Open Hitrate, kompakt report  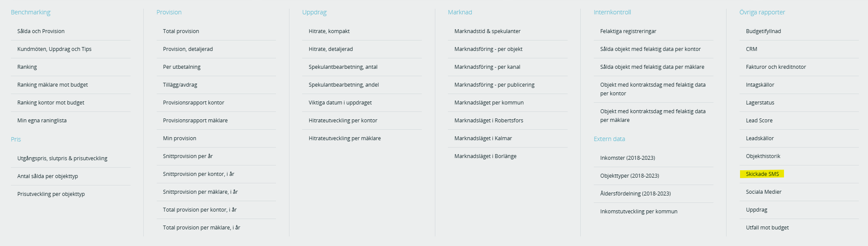329,31
